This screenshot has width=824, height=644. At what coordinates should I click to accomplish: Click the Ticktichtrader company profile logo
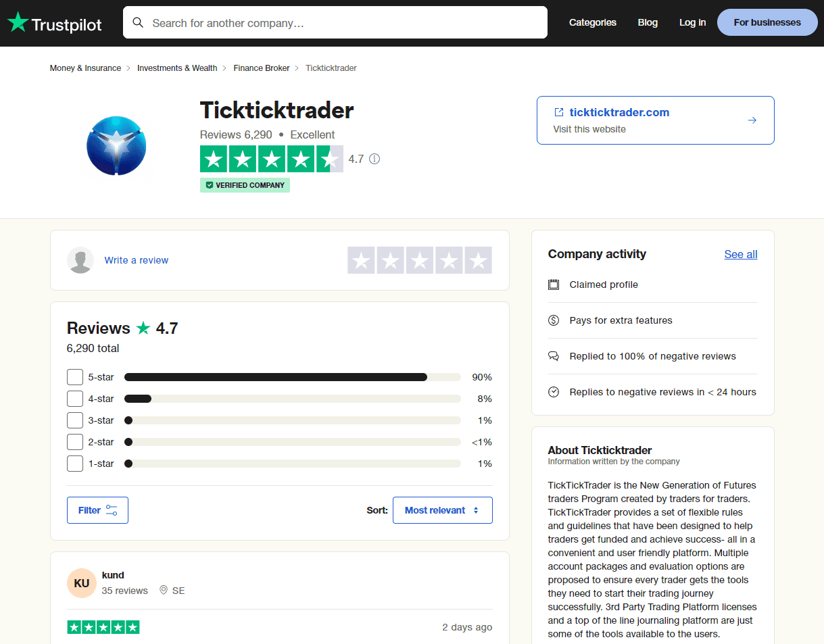(116, 145)
